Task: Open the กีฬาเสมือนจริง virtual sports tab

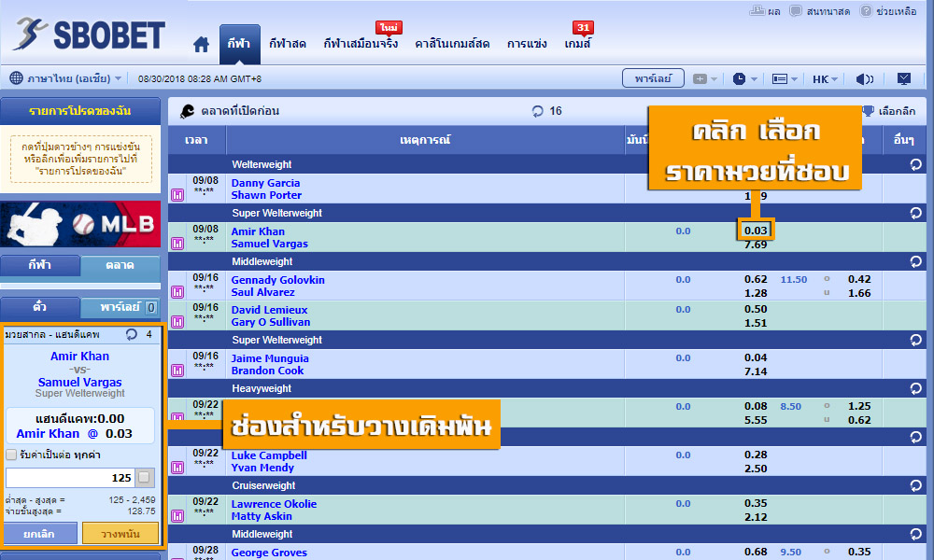Action: click(361, 44)
